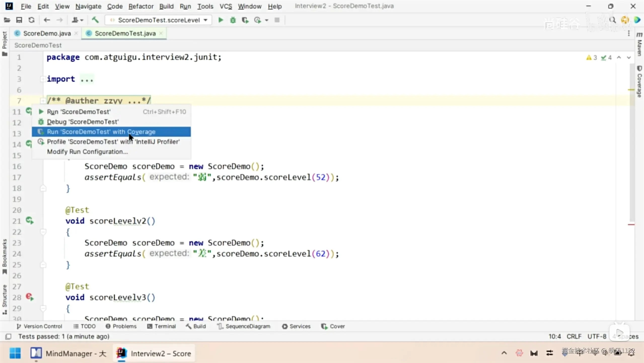Viewport: 644px width, 363px height.
Task: Click the Debug bug icon in toolbar
Action: [233, 20]
